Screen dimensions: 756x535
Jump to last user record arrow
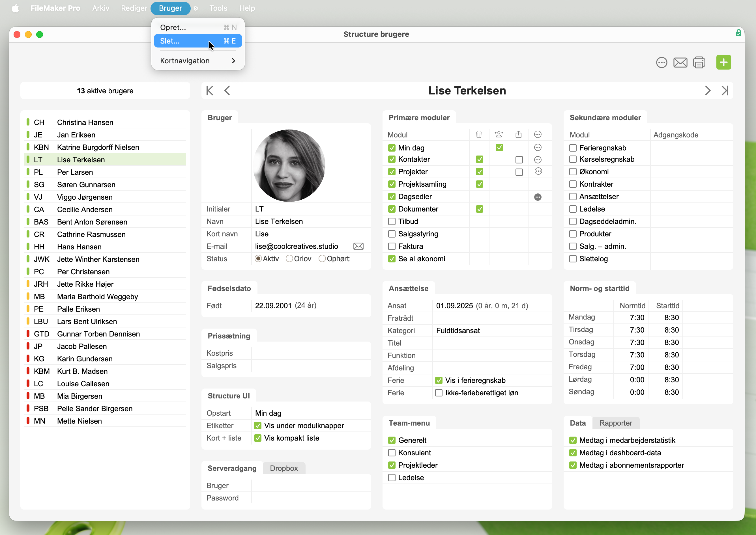tap(725, 90)
